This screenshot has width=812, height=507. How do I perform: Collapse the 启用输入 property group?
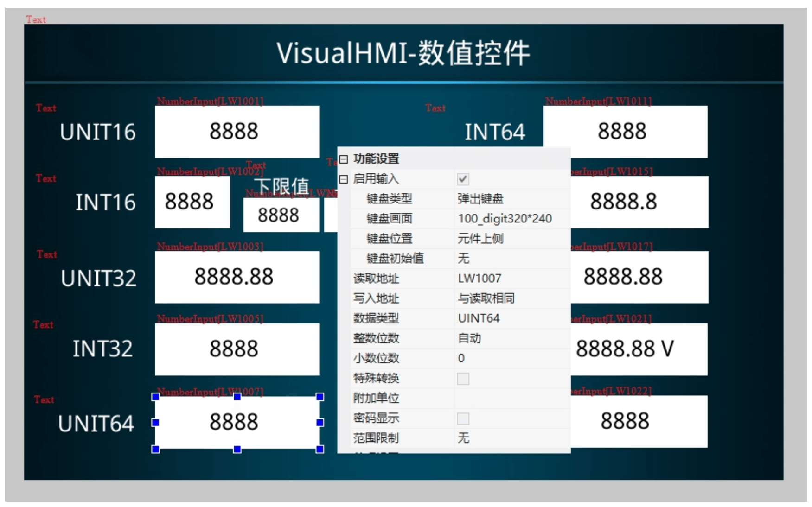pyautogui.click(x=343, y=179)
